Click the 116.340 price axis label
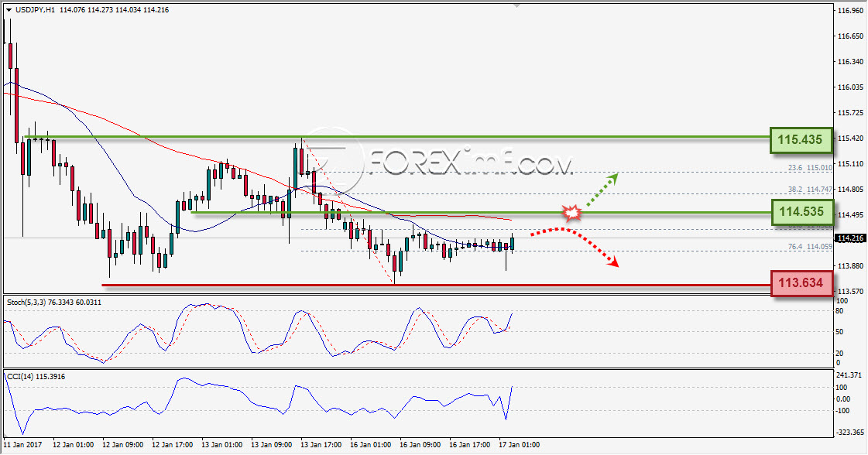This screenshot has height=455, width=868. (x=851, y=61)
